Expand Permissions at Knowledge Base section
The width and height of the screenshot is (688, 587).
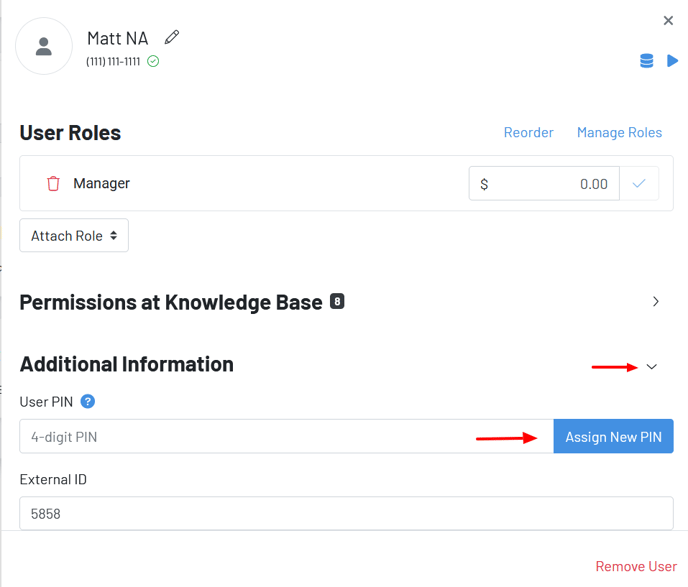point(656,301)
